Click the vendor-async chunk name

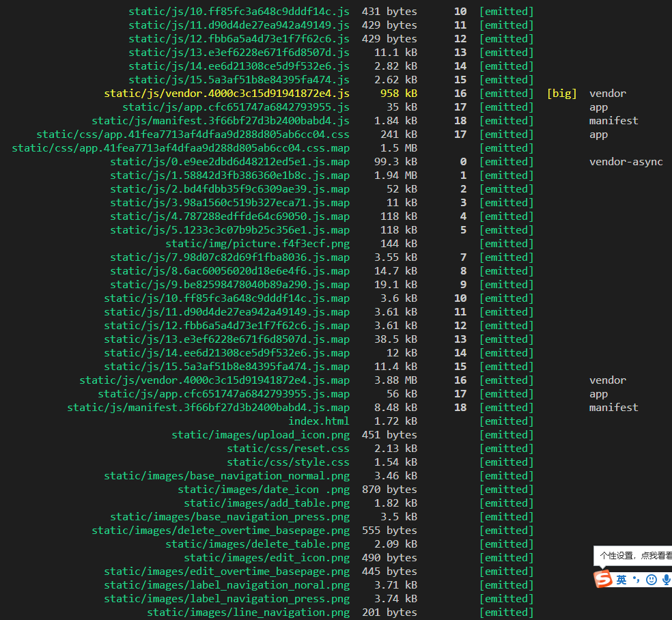626,162
